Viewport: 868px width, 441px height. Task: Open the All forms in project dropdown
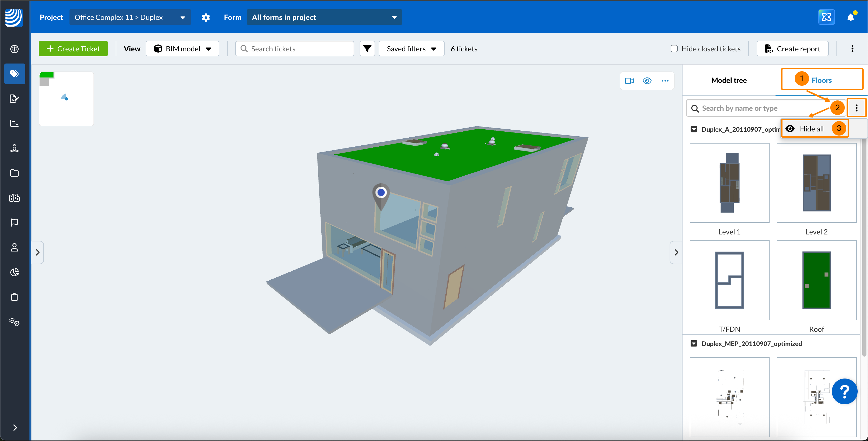(324, 18)
